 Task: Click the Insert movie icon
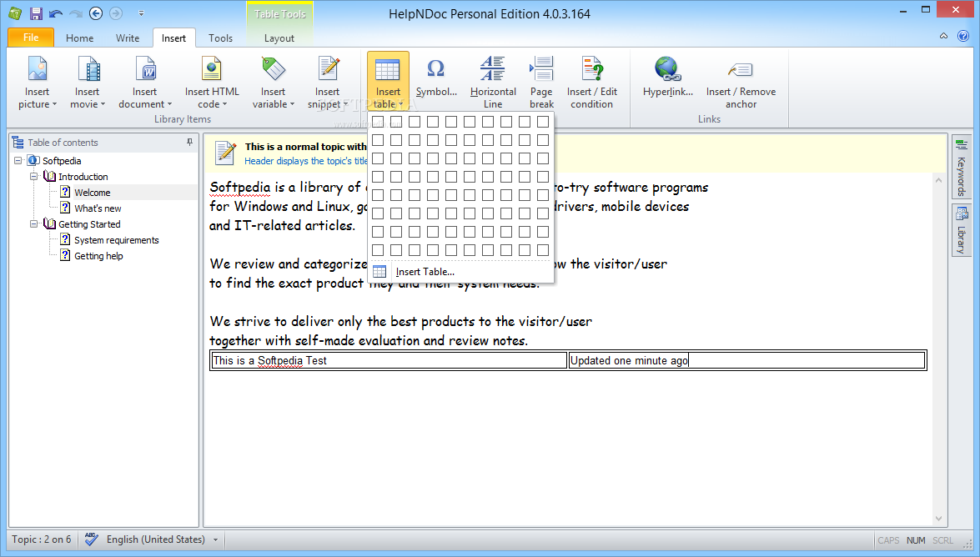[88, 68]
